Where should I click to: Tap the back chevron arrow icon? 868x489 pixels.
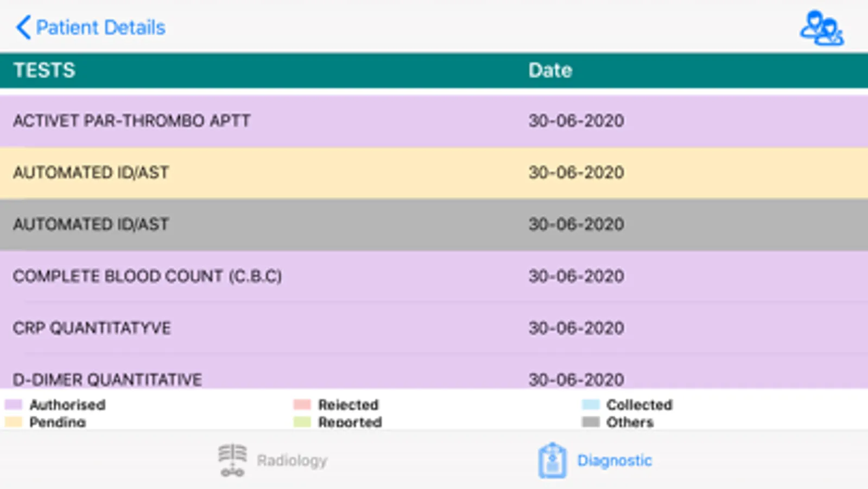coord(23,27)
